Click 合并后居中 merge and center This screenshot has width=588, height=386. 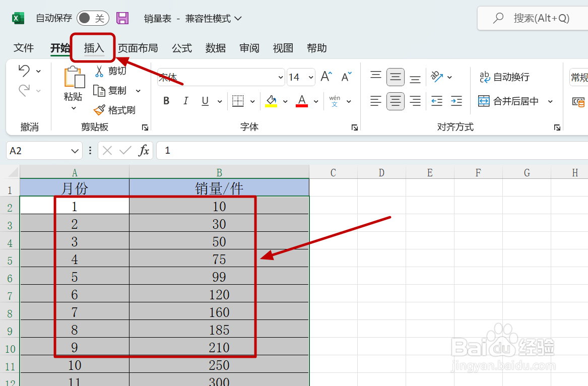(508, 101)
